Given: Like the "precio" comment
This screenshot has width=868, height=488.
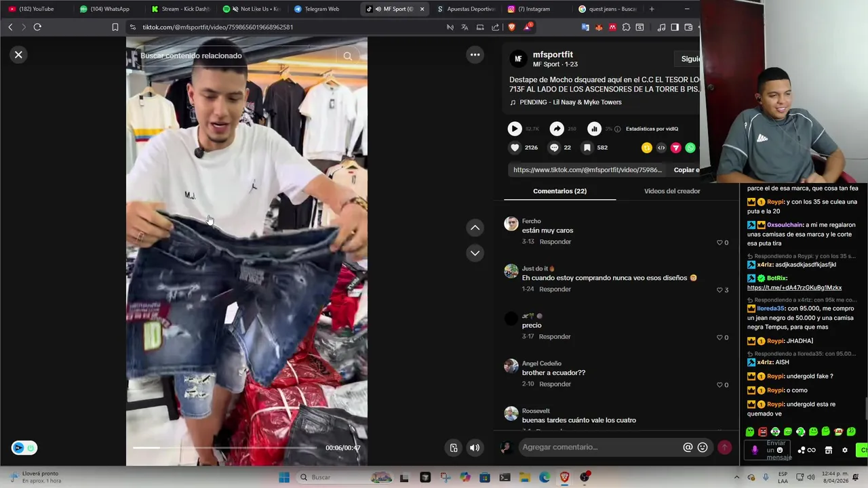Looking at the screenshot, I should [x=720, y=338].
